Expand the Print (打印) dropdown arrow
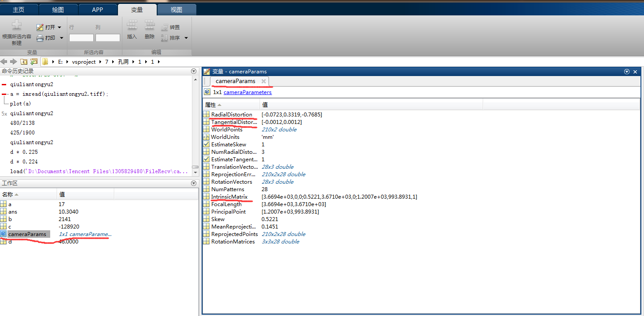The width and height of the screenshot is (644, 316). pos(62,38)
